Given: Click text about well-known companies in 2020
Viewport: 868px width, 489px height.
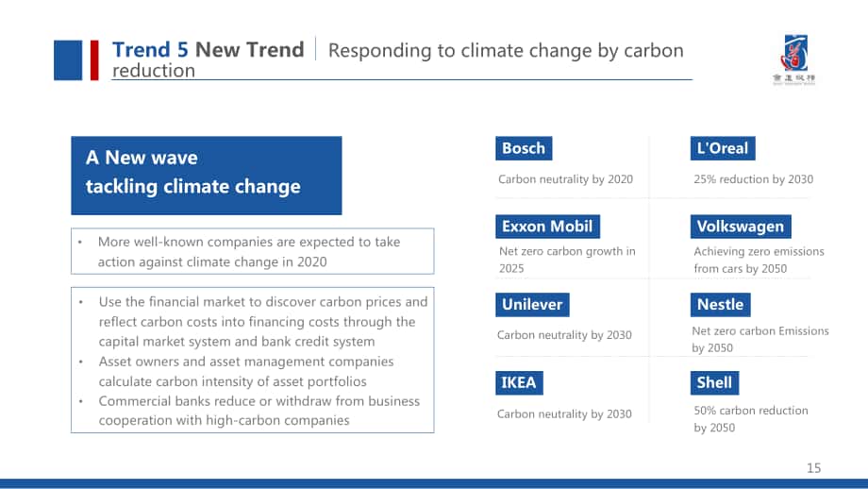Looking at the screenshot, I should 249,251.
